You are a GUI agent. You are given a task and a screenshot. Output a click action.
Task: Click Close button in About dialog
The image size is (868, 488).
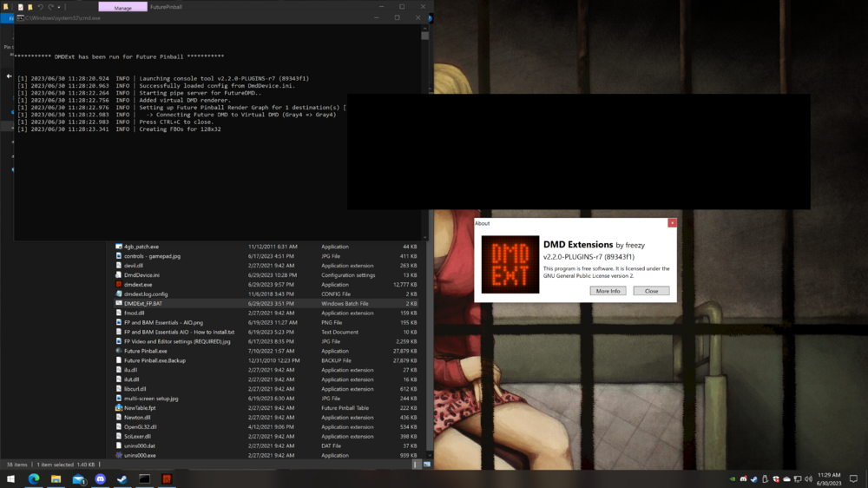pos(651,291)
